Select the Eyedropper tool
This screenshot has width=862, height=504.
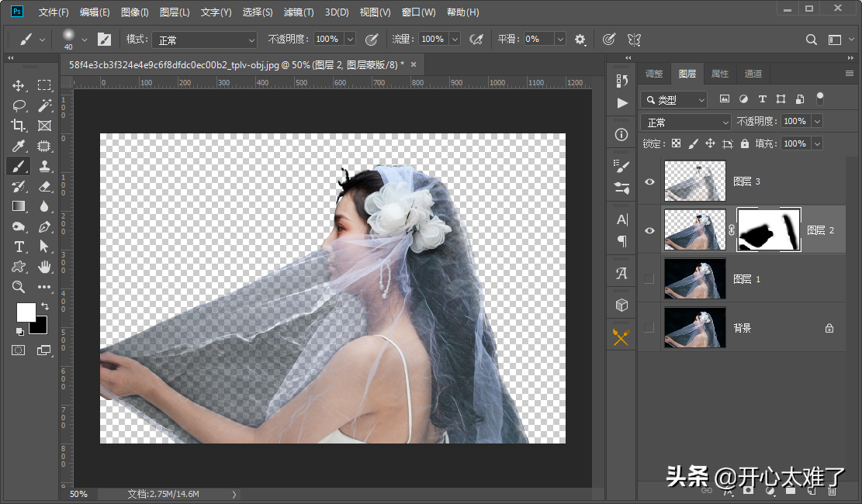[19, 146]
